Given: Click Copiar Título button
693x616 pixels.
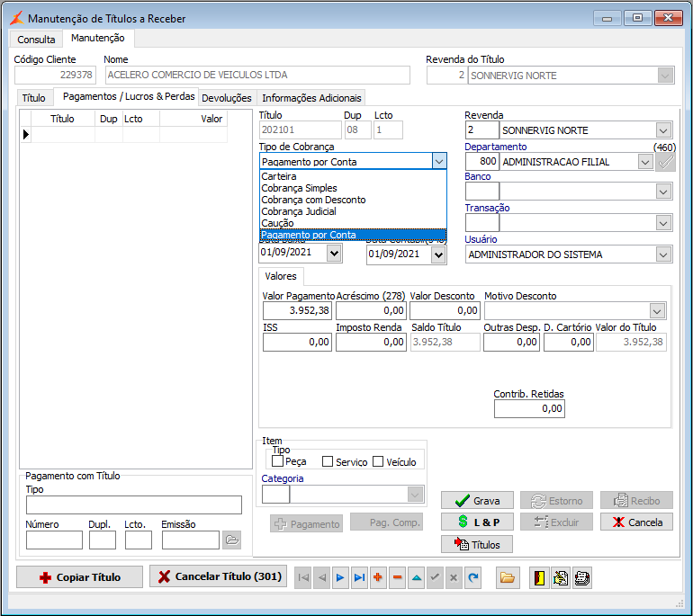Looking at the screenshot, I should [x=79, y=576].
